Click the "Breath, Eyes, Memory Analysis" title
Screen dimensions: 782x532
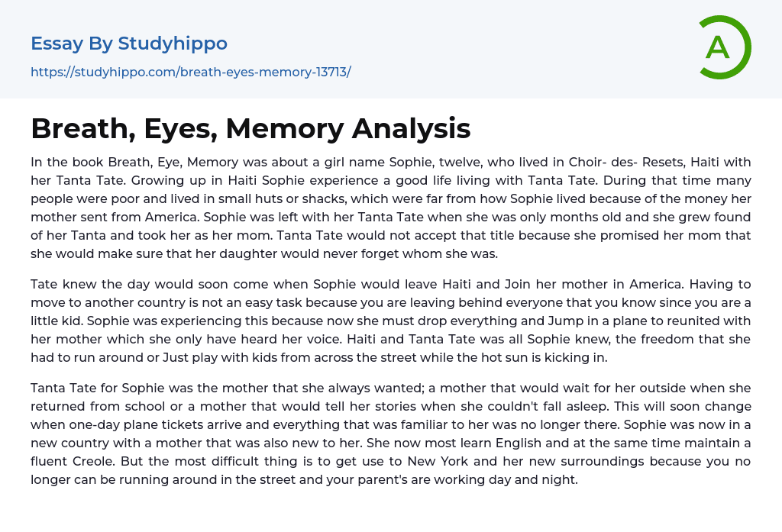(250, 129)
